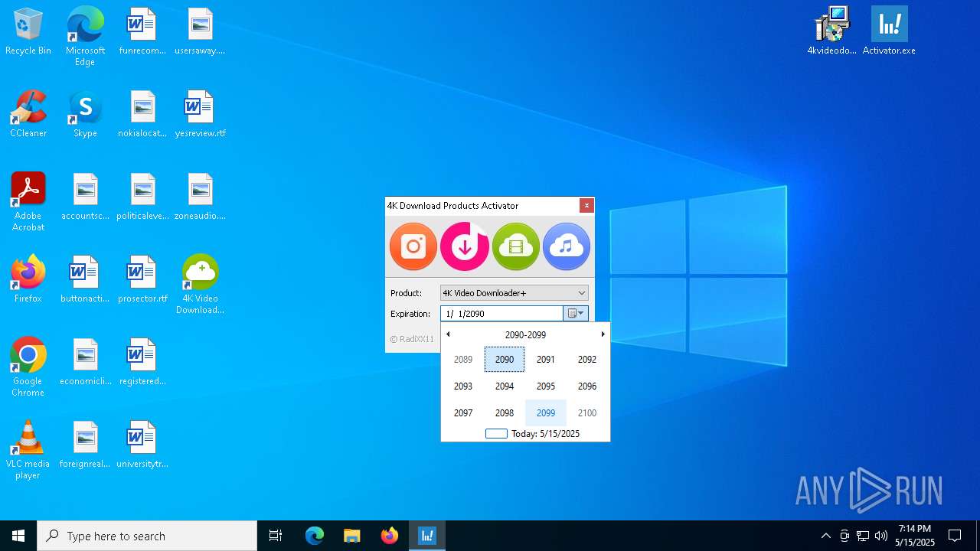
Task: Click the Activator taskbar button
Action: pos(427,536)
